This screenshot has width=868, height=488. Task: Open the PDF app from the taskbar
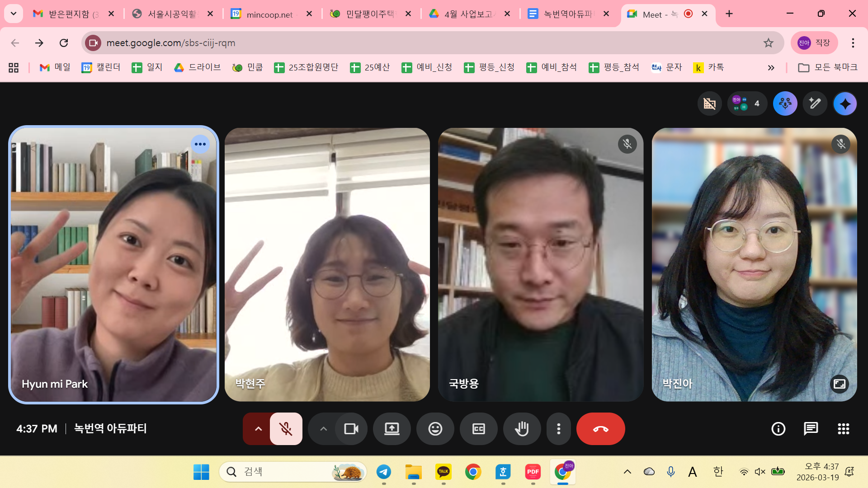(533, 472)
